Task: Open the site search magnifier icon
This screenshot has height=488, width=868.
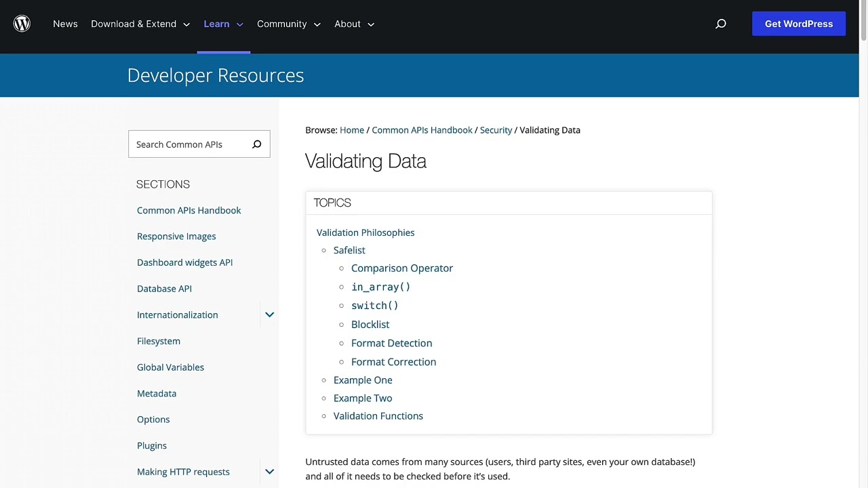Action: [721, 24]
